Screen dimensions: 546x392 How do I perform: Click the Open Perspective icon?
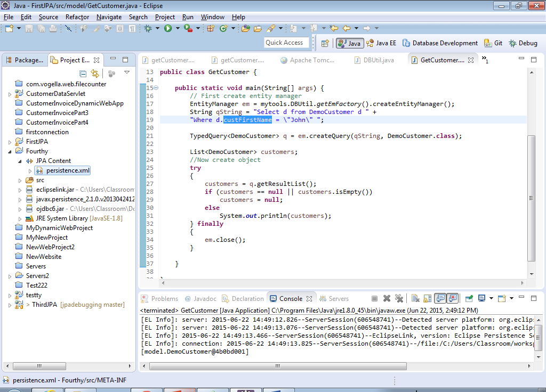(x=325, y=43)
